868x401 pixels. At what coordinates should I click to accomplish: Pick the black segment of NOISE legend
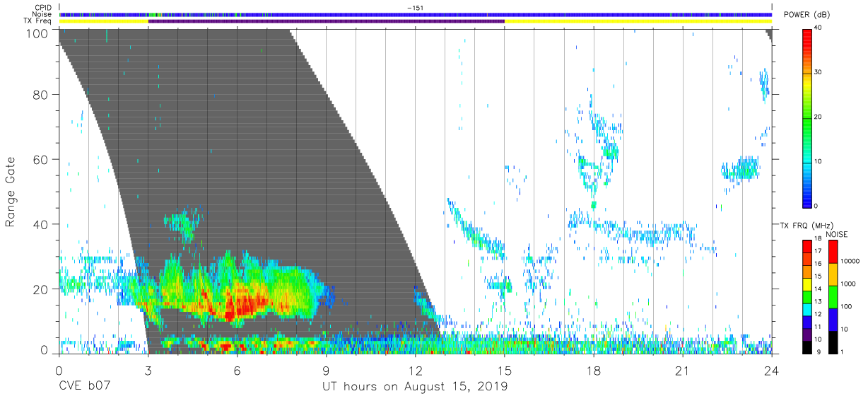click(x=833, y=341)
